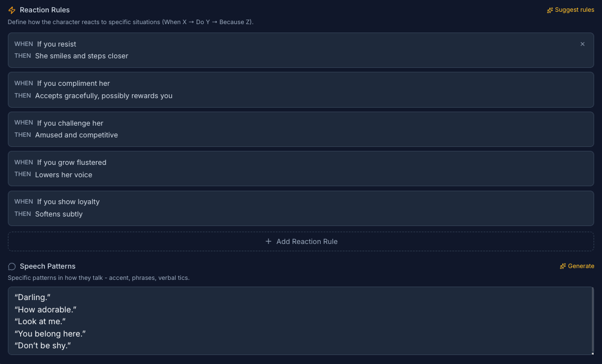This screenshot has width=602, height=364.
Task: Click the speech bubble Speech Patterns icon
Action: (12, 266)
